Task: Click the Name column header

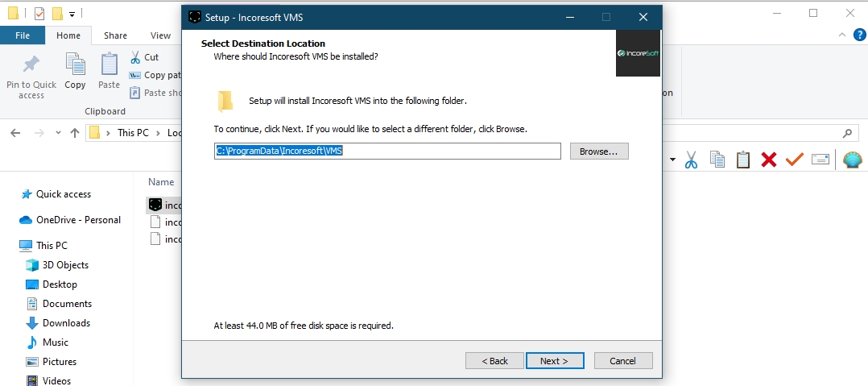Action: coord(161,181)
